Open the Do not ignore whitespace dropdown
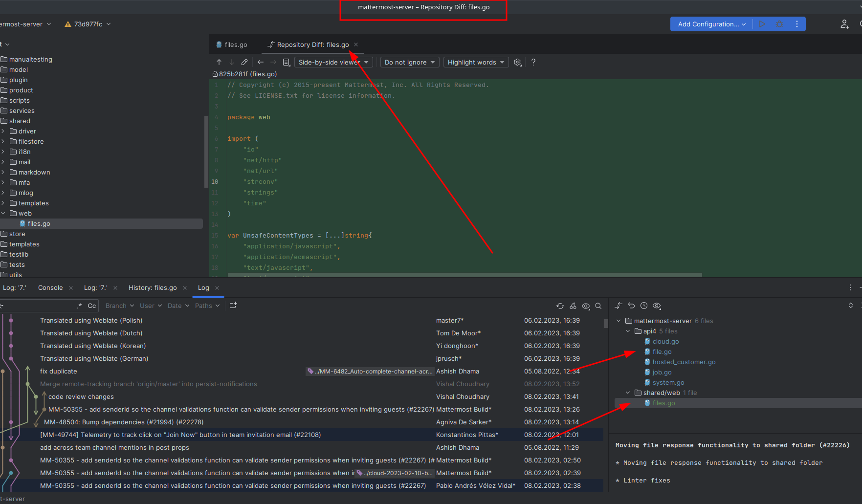The height and width of the screenshot is (504, 862). pyautogui.click(x=409, y=62)
